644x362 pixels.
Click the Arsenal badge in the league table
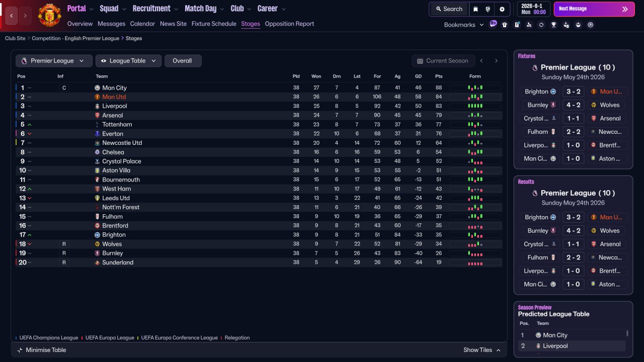[97, 115]
